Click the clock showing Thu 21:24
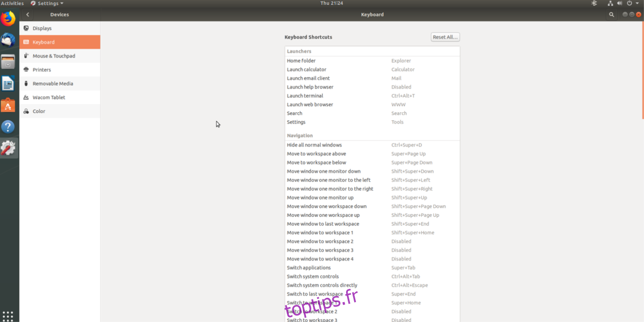 331,3
